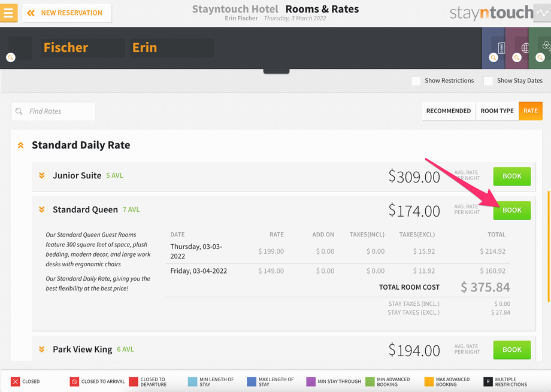551x392 pixels.
Task: Click the Friday, 03-04-2022 date row
Action: click(x=338, y=271)
